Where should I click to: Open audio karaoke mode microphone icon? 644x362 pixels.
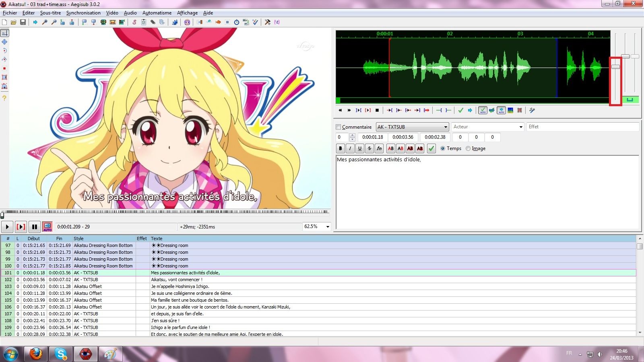coord(532,110)
